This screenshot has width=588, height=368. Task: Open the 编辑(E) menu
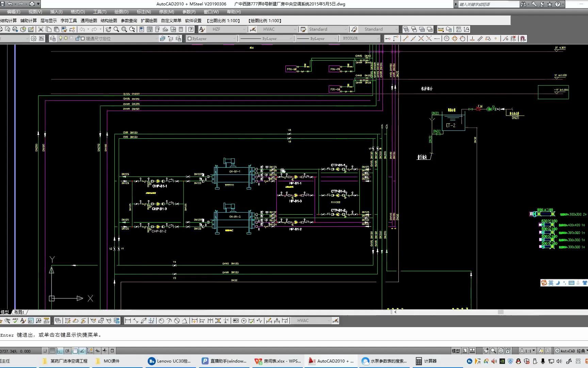(x=14, y=12)
